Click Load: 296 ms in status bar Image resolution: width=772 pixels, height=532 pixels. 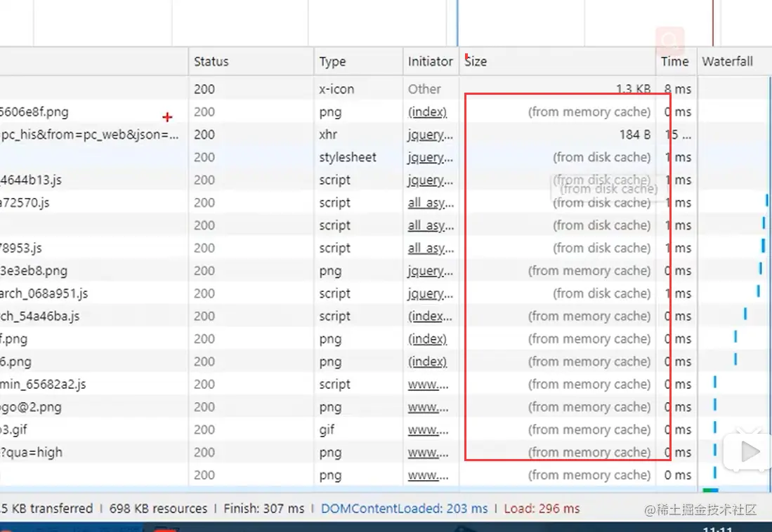[x=542, y=508]
